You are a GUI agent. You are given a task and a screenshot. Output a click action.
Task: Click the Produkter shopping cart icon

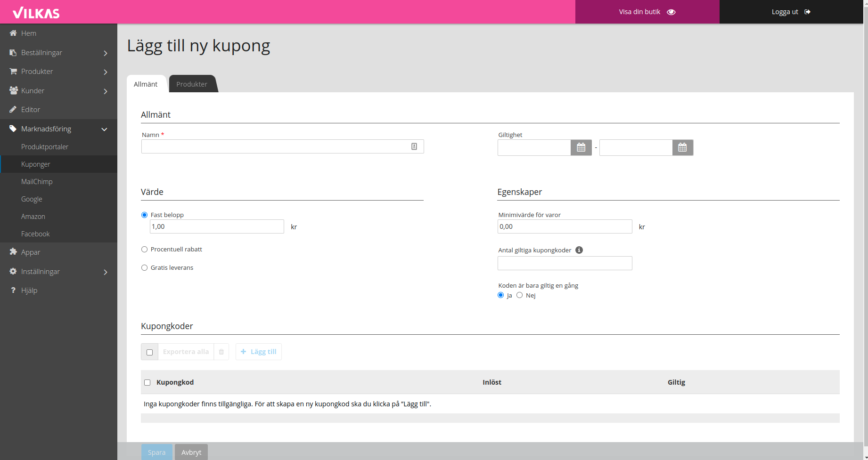[x=13, y=71]
